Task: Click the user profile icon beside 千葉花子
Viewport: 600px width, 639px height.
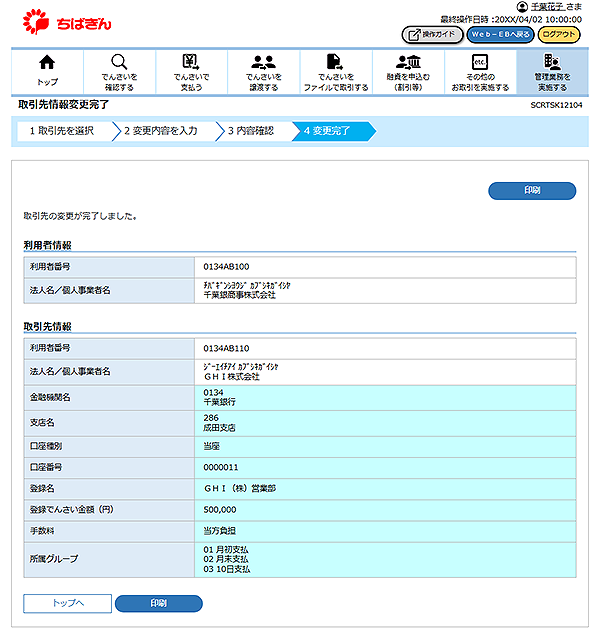Action: [x=522, y=7]
